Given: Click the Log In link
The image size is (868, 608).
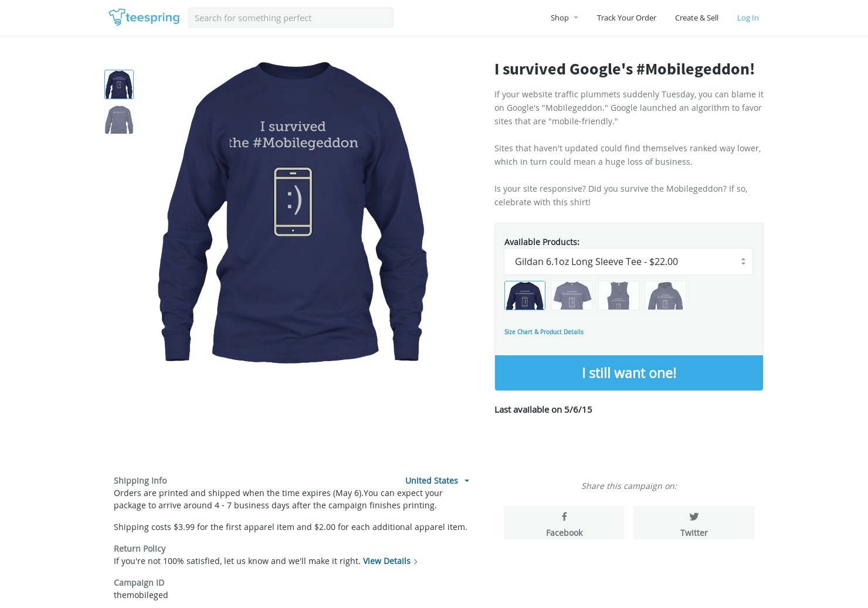Looking at the screenshot, I should 748,18.
